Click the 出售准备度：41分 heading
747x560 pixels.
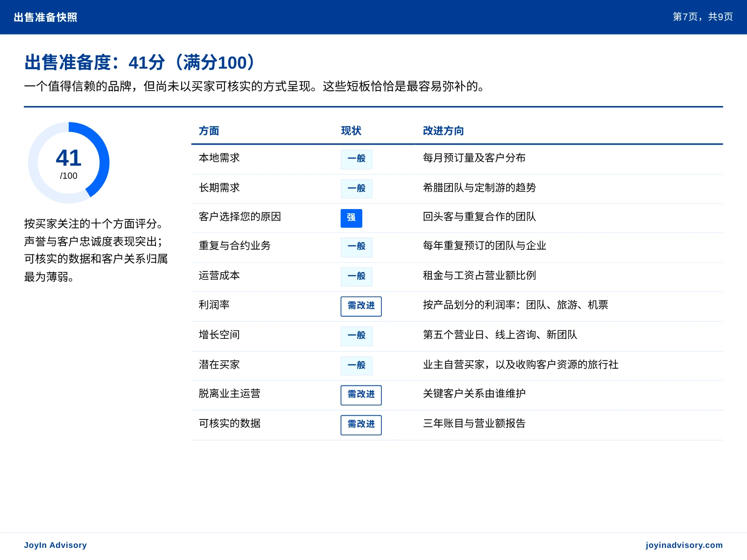(141, 63)
